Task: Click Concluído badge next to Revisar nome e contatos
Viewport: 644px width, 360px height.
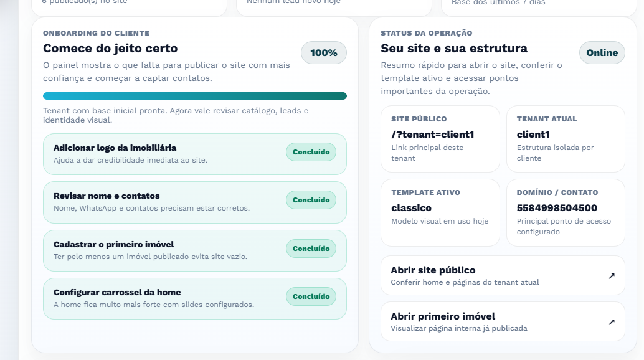Action: pyautogui.click(x=310, y=200)
